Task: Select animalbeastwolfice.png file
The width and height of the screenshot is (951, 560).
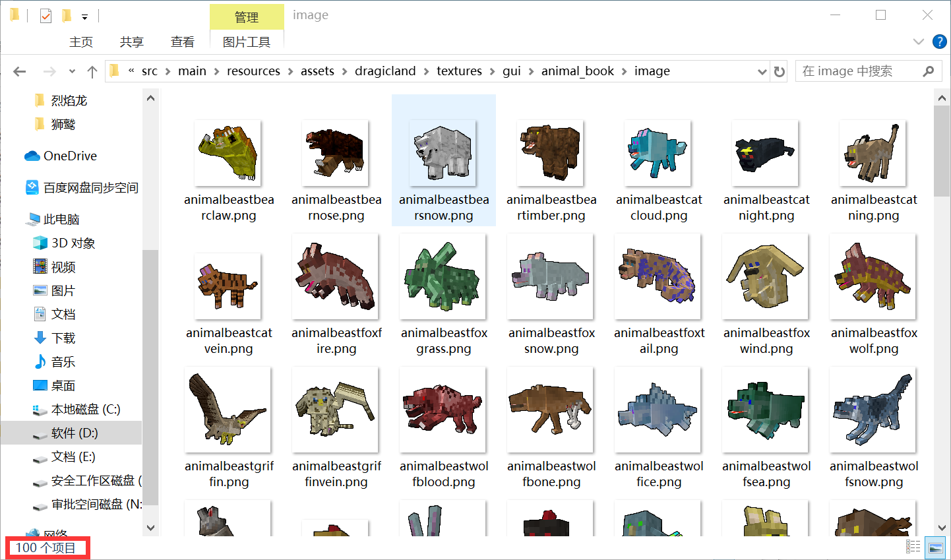Action: point(659,428)
